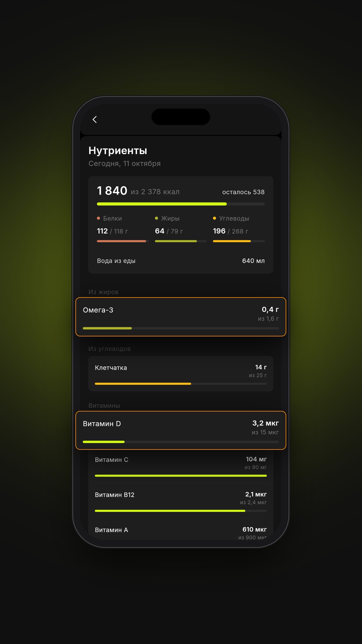Click the date 'Сегодня, 11 октября'
Image resolution: width=362 pixels, height=644 pixels.
[124, 164]
